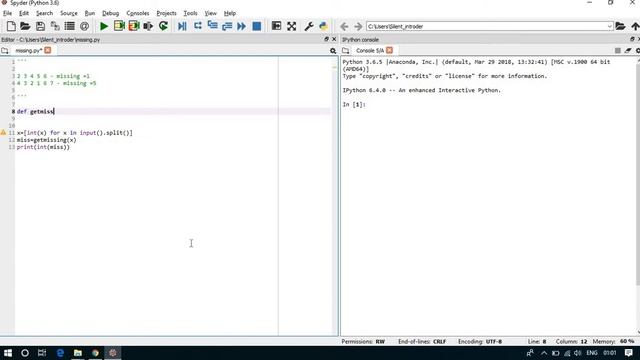Click the 'End-of-lines: CRLF' status entry
Viewport: 640px width, 360px height.
422,342
